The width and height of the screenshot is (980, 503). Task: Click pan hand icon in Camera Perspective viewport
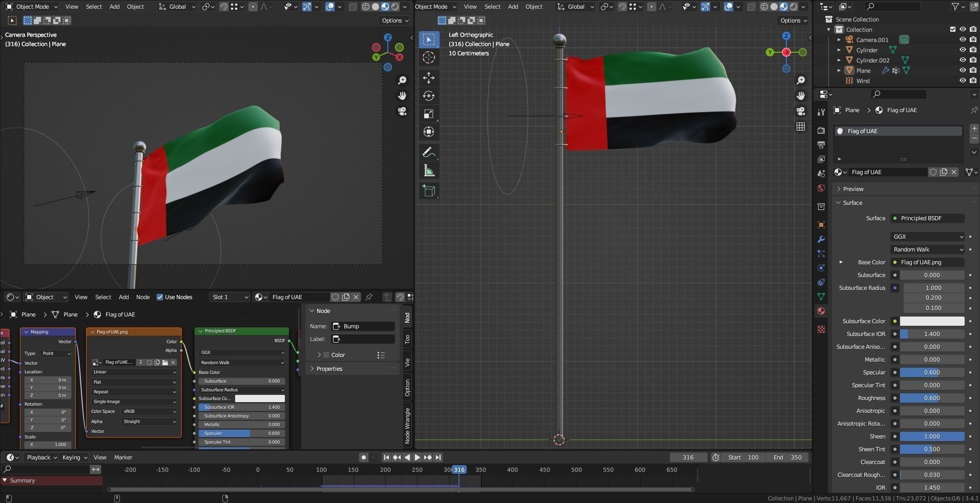402,96
